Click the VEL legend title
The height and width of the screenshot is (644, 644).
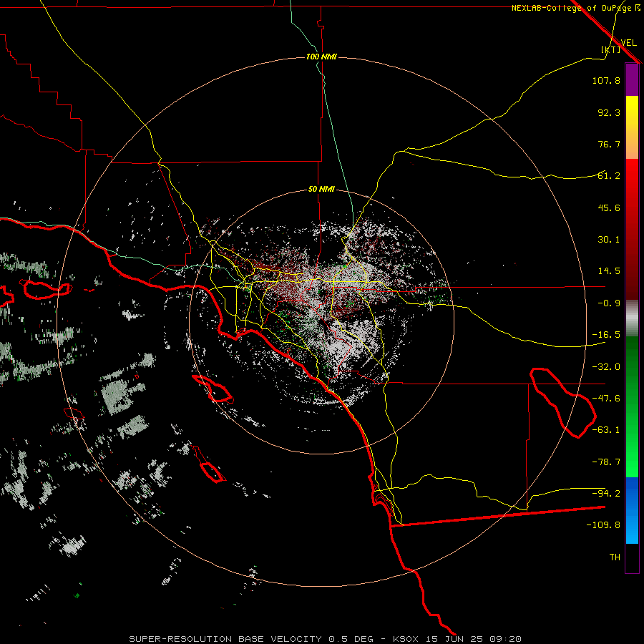point(628,43)
